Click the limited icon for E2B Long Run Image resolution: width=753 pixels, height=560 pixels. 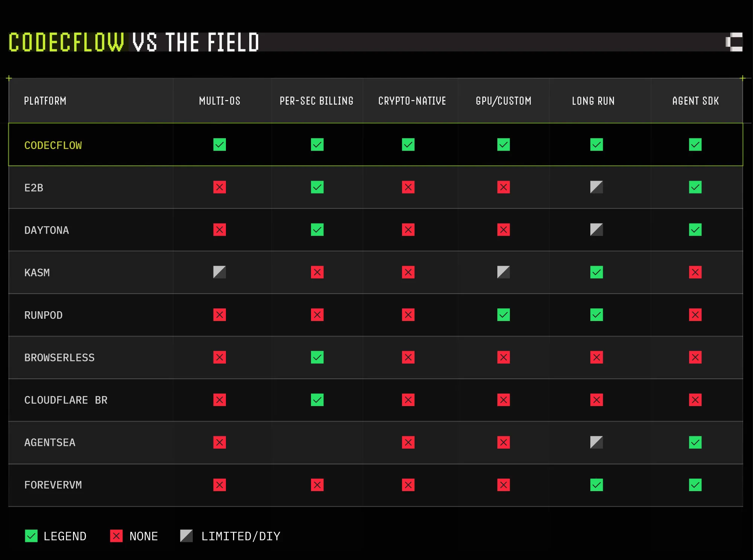(596, 187)
